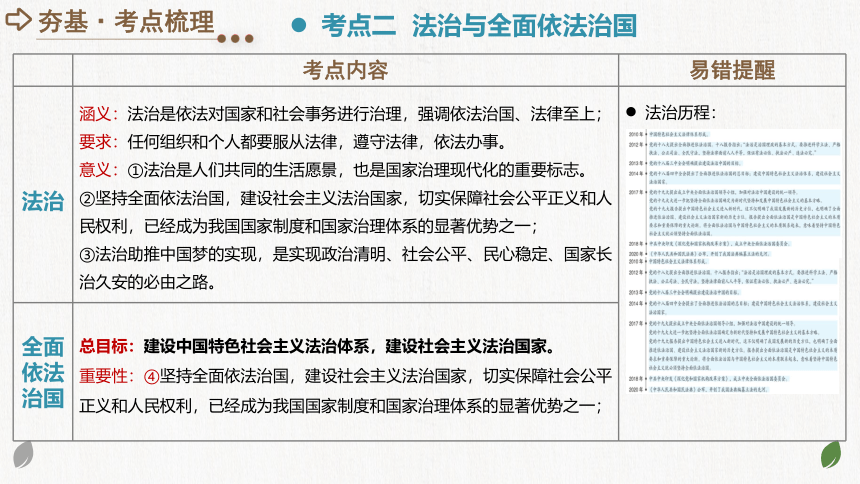Click the text 任何组织和个人都要服从法律
The width and height of the screenshot is (860, 484).
(x=232, y=142)
